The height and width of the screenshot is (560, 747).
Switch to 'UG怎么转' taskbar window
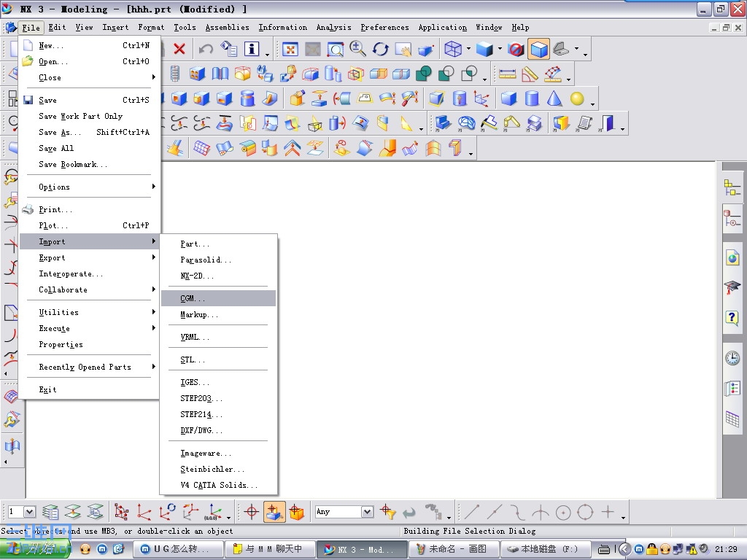[x=177, y=549]
